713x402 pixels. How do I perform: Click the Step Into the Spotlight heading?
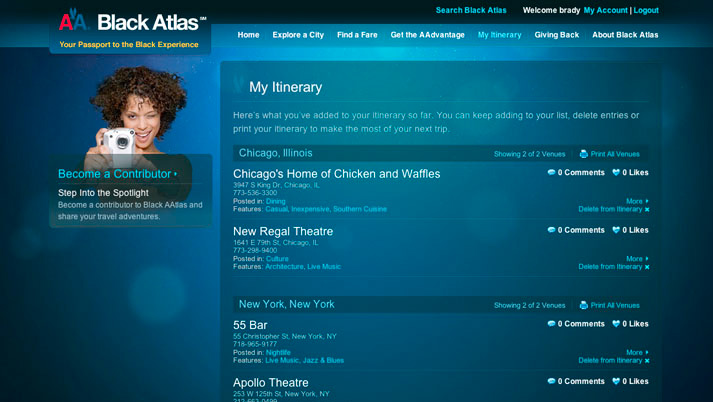(103, 193)
